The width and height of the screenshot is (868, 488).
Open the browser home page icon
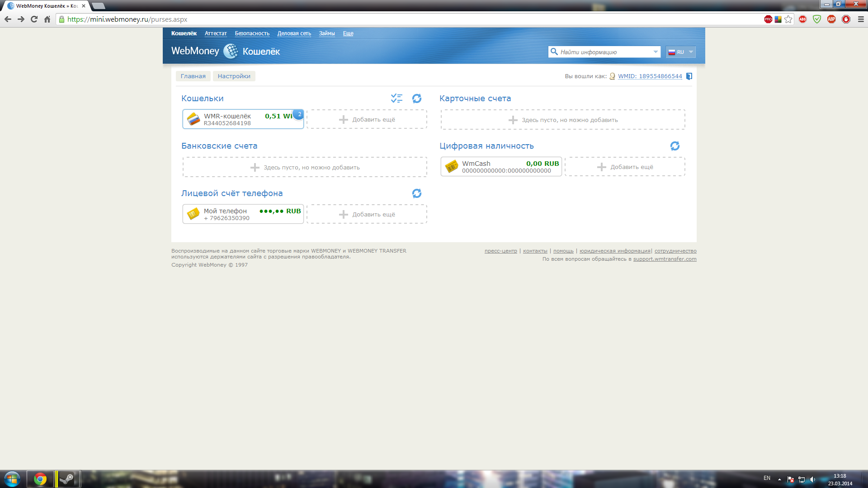click(x=47, y=19)
